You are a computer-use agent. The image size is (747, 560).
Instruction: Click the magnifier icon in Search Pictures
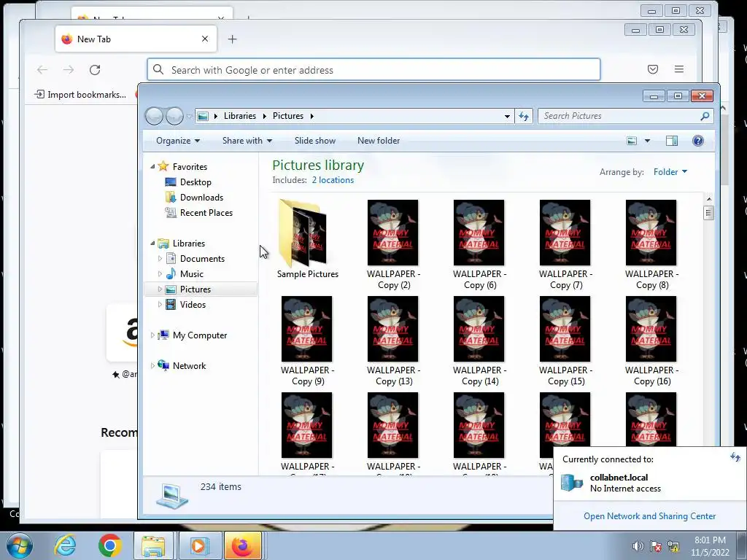pyautogui.click(x=705, y=116)
